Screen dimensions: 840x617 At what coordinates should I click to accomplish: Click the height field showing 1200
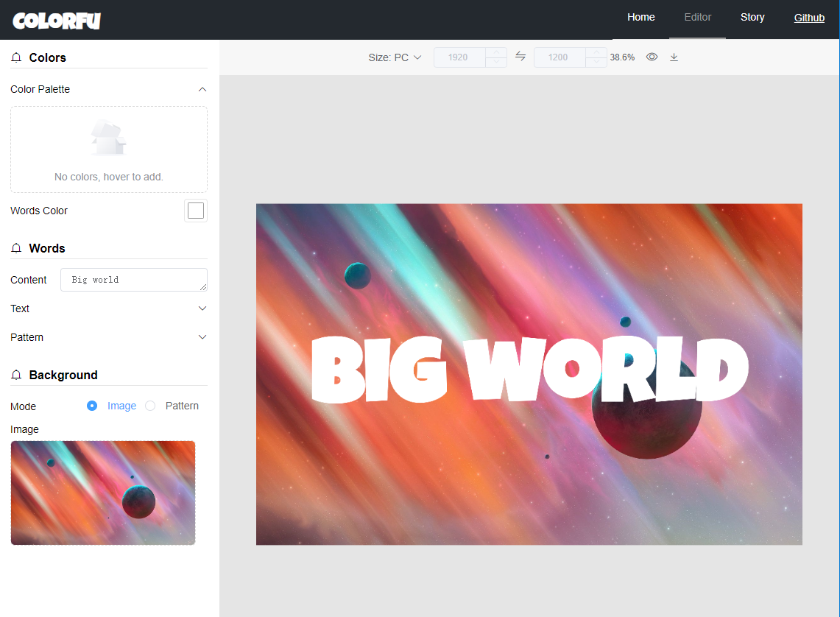pyautogui.click(x=560, y=57)
